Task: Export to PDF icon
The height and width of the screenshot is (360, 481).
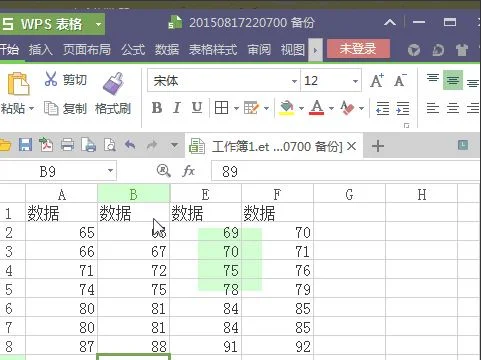Action: [x=46, y=145]
